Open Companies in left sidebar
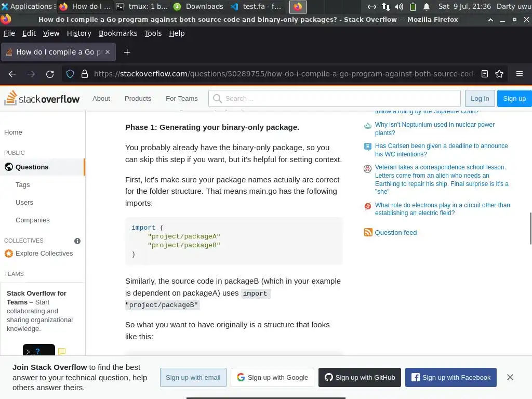The width and height of the screenshot is (532, 399). click(x=33, y=220)
